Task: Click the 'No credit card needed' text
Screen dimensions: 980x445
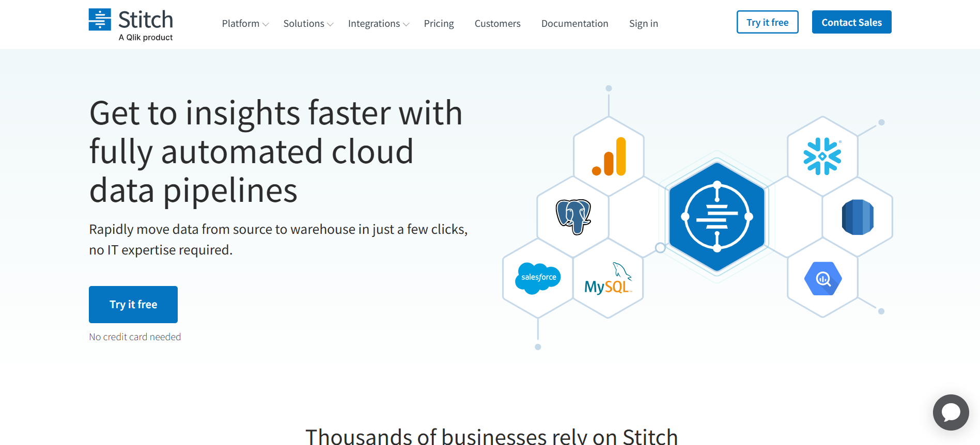Action: 135,337
